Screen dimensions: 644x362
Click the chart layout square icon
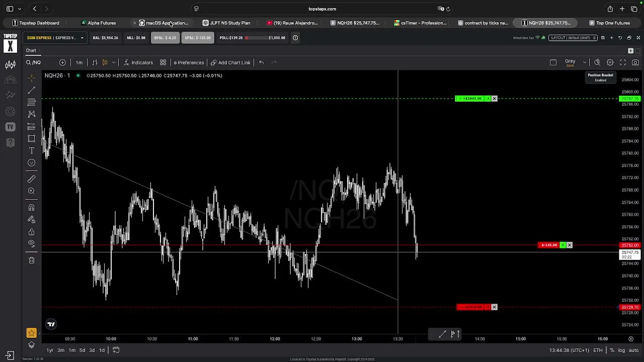553,62
